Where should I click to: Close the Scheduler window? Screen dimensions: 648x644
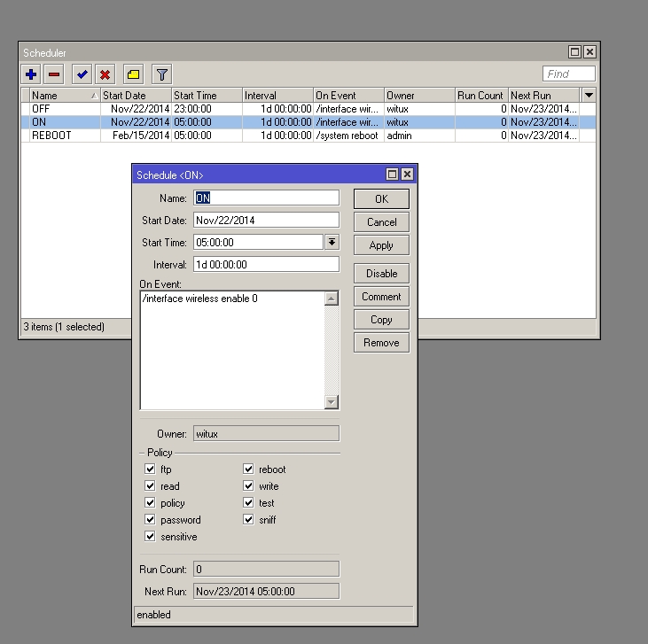(x=589, y=52)
